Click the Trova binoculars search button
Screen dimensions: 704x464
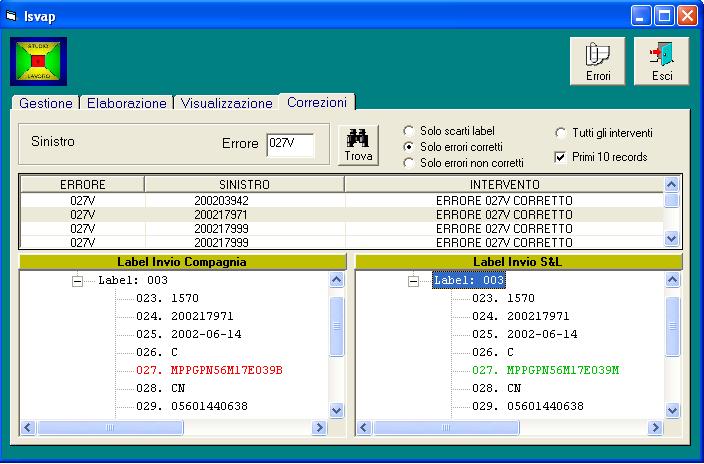[x=358, y=145]
